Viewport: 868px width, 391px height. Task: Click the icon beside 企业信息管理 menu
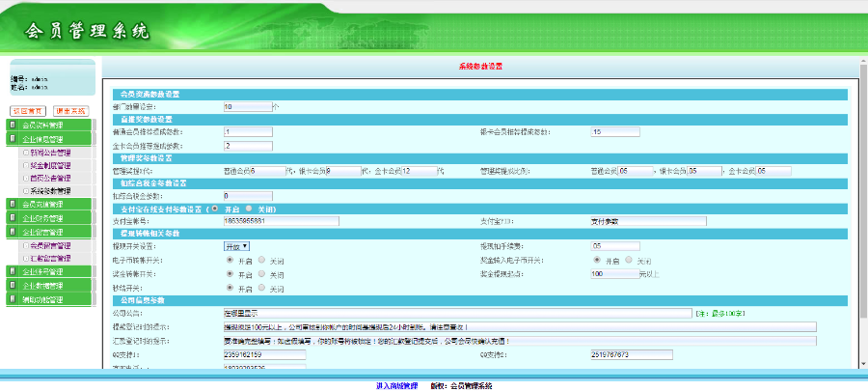(13, 139)
